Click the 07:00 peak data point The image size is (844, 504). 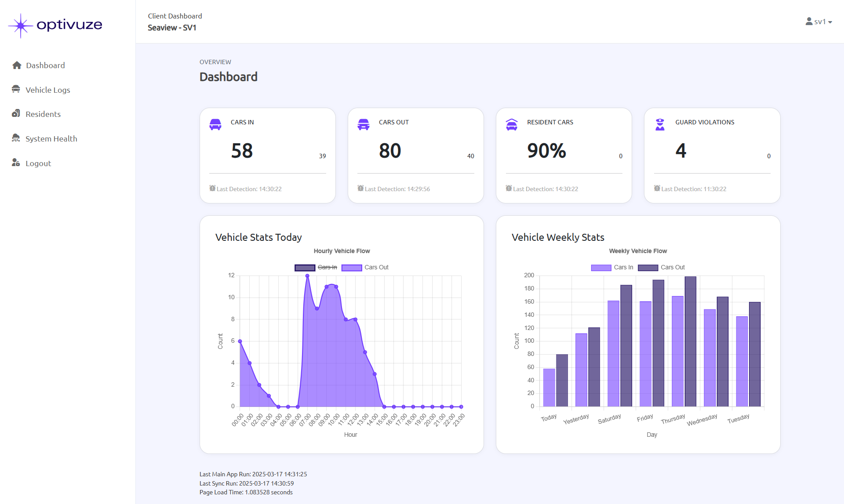(x=307, y=276)
